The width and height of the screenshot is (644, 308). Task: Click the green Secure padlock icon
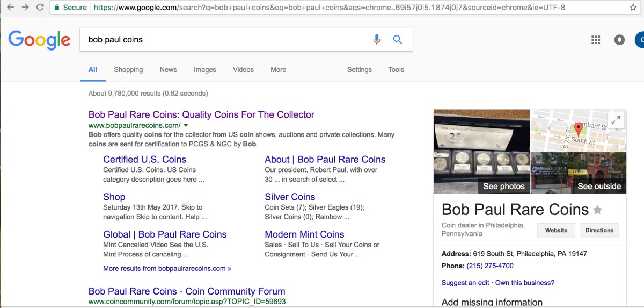(57, 8)
